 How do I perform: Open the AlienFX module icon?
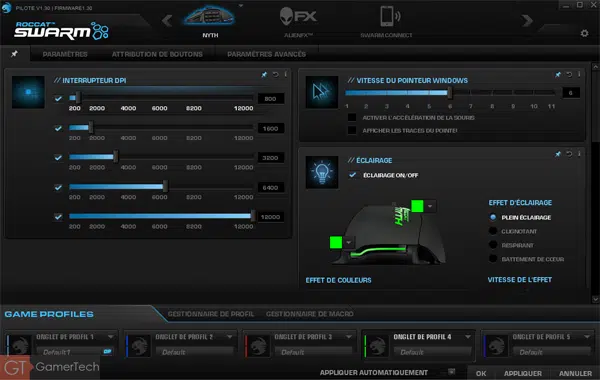tap(298, 16)
